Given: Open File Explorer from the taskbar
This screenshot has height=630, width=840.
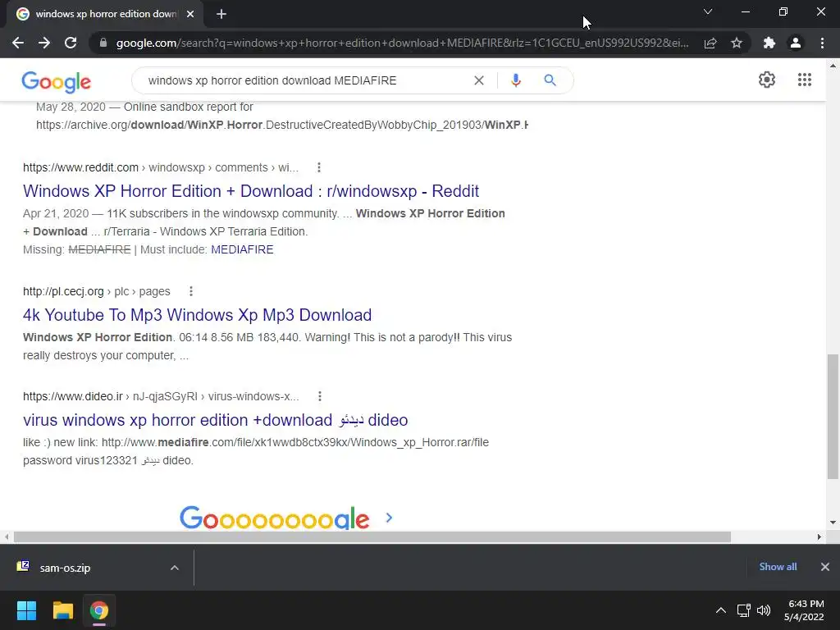Looking at the screenshot, I should click(62, 610).
